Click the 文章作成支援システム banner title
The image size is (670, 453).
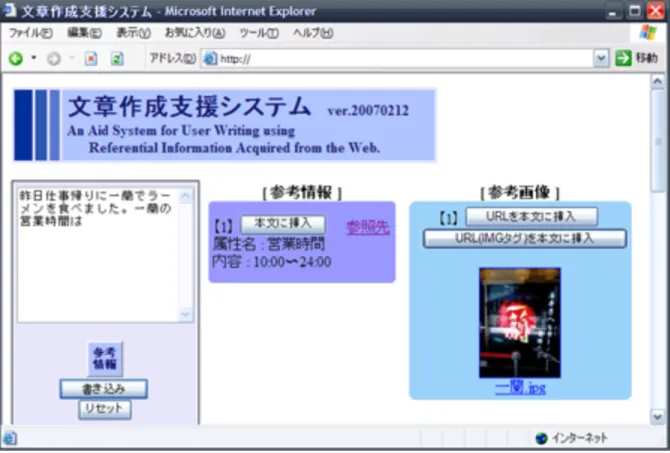coord(190,106)
